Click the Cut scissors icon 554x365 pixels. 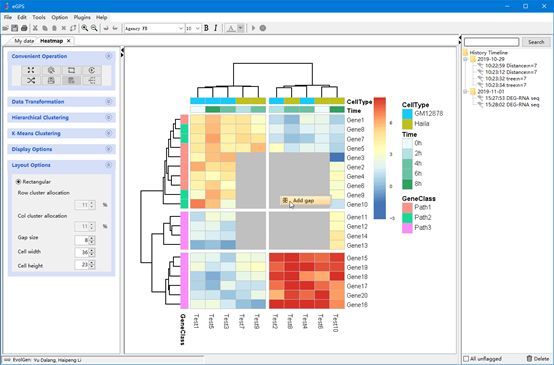(35, 28)
